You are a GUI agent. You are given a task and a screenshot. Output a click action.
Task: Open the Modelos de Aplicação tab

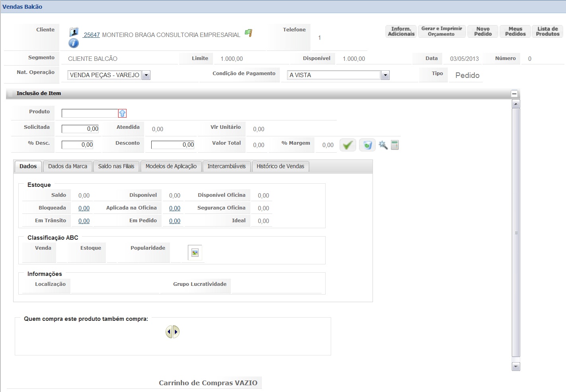tap(171, 166)
